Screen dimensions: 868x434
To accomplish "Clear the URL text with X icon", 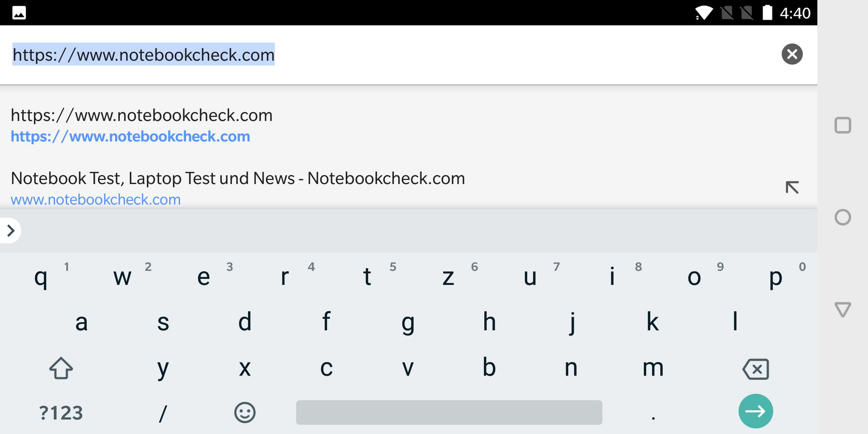I will (x=792, y=54).
